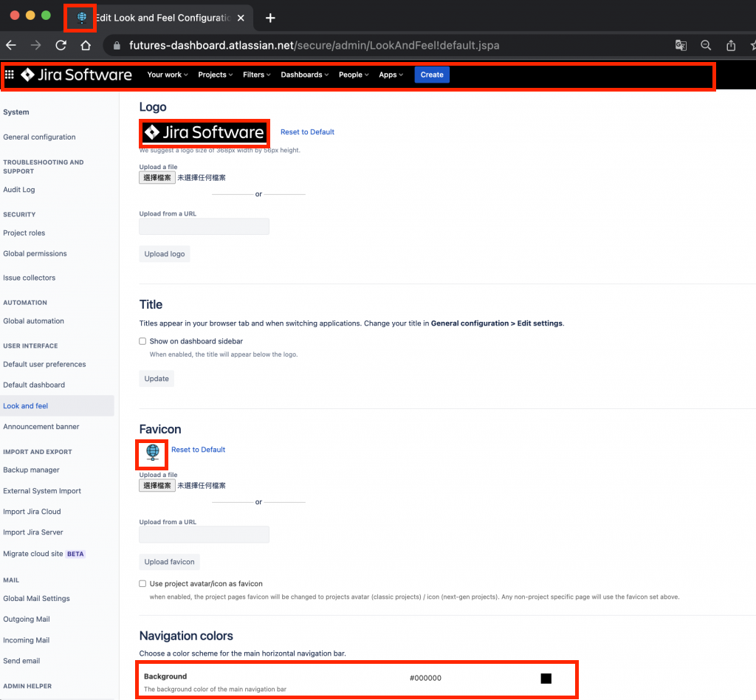Open the app switcher grid icon

coord(9,75)
